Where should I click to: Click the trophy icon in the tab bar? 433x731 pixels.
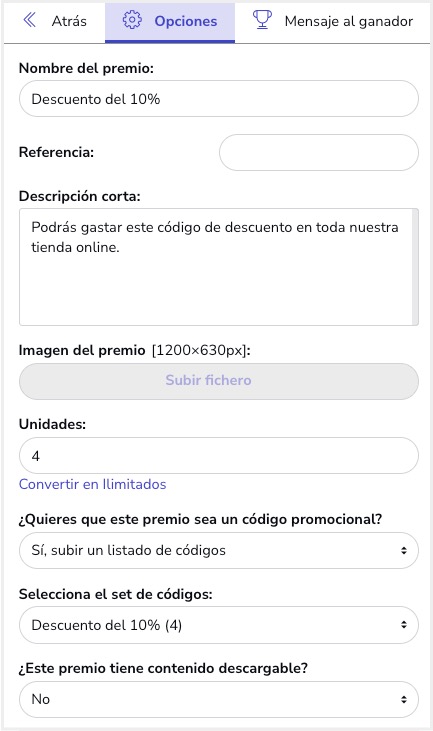coord(262,20)
